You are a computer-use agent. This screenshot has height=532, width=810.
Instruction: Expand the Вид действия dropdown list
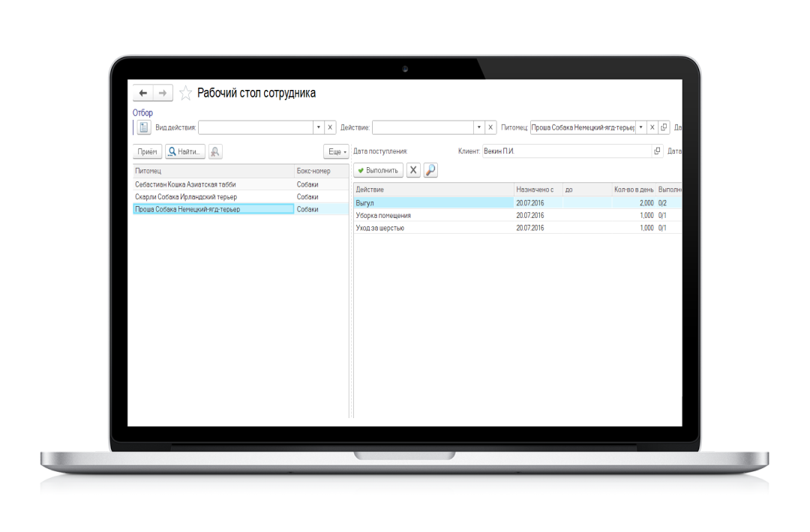(318, 127)
